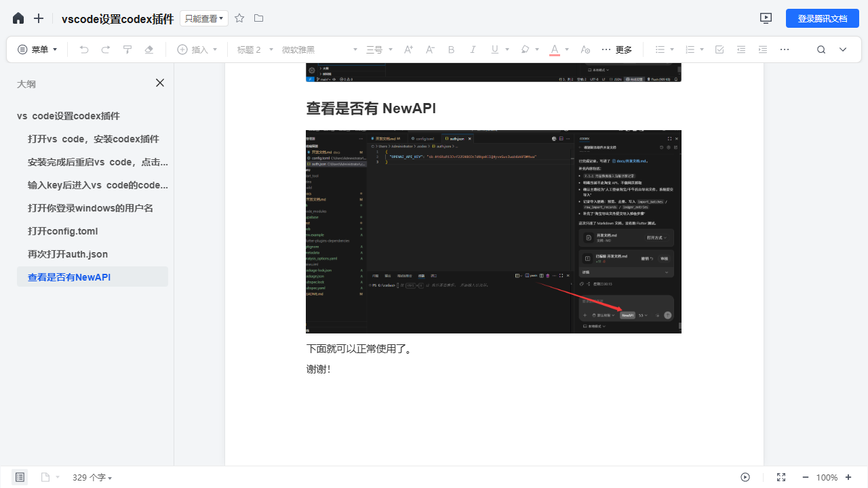Open the move-to-folder icon
Viewport: 868px width, 488px height.
click(x=258, y=18)
